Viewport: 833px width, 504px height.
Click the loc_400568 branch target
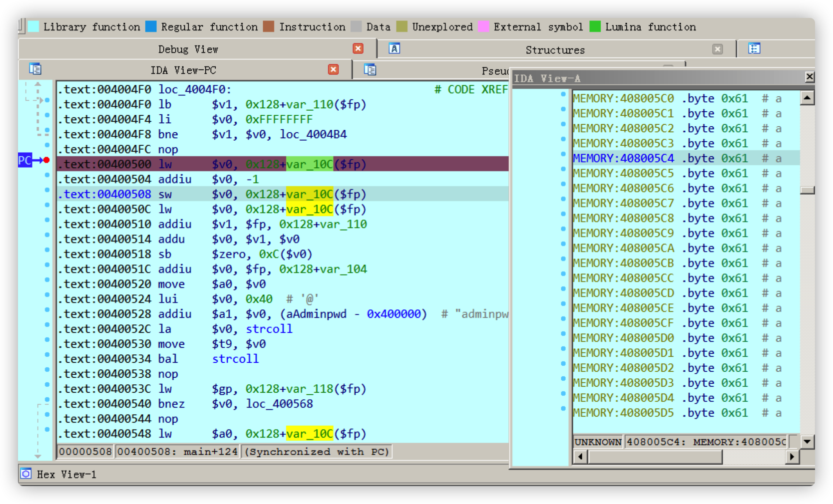point(279,404)
